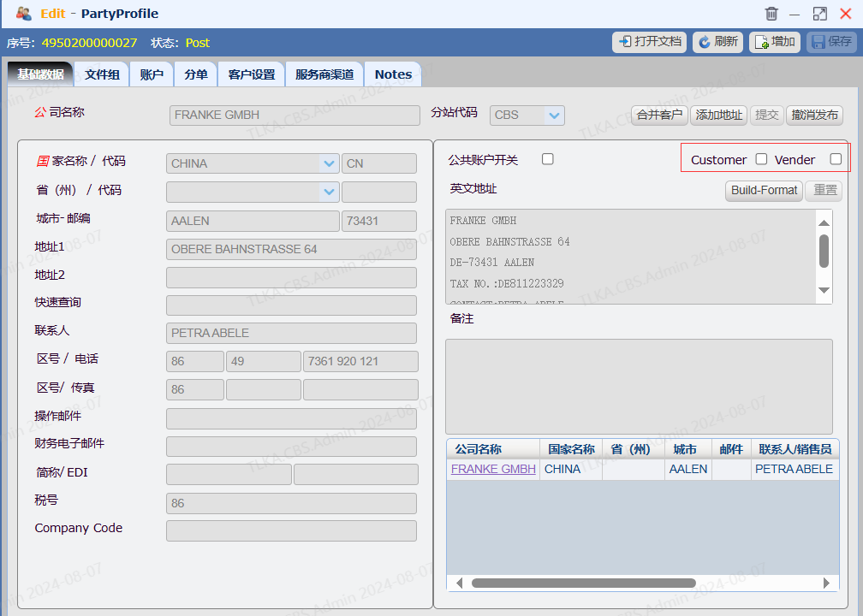Click the table's right scroll arrow
Screen dimensions: 863x616
[826, 583]
